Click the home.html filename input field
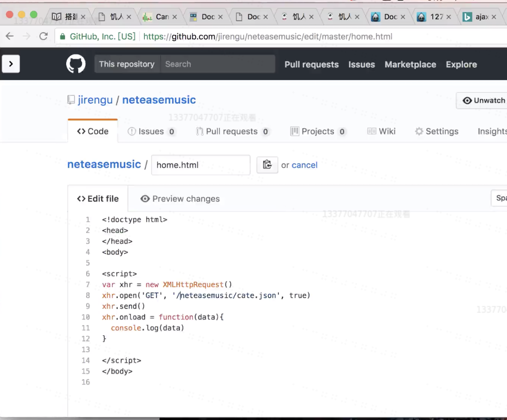Image resolution: width=507 pixels, height=420 pixels. coord(201,165)
